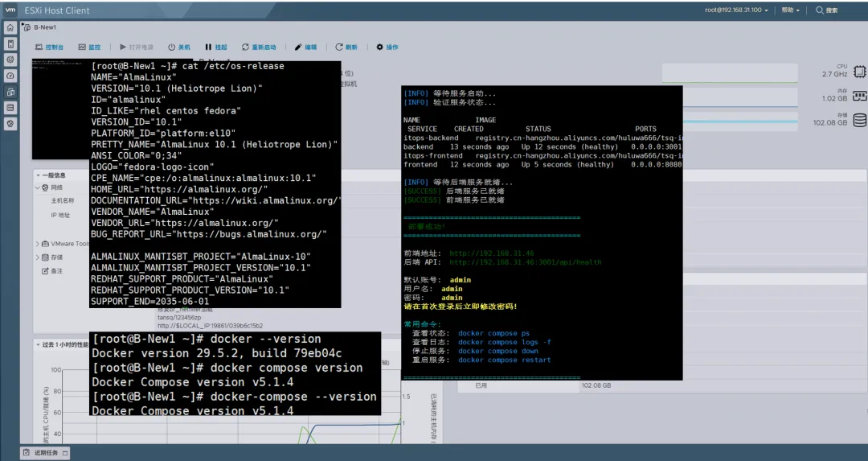
Task: Collapse the 过去 1 小时的性能 panel
Action: click(39, 344)
